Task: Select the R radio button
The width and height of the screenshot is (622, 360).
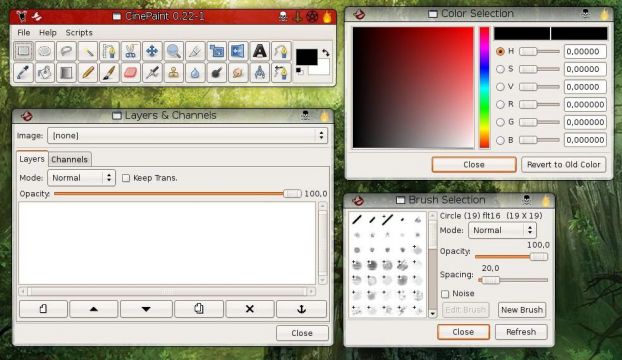Action: point(500,104)
